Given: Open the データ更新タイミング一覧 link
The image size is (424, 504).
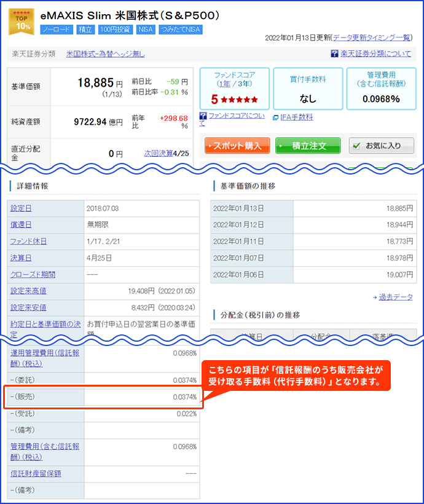Looking at the screenshot, I should (372, 38).
